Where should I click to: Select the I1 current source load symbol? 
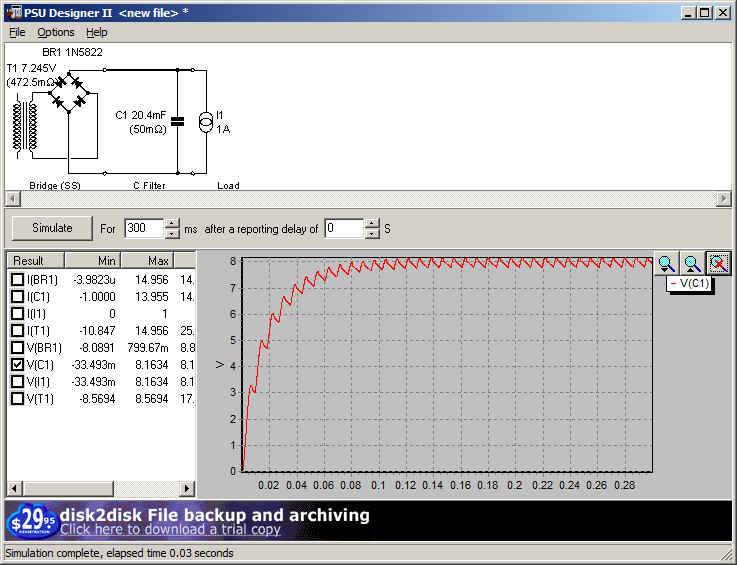click(206, 122)
